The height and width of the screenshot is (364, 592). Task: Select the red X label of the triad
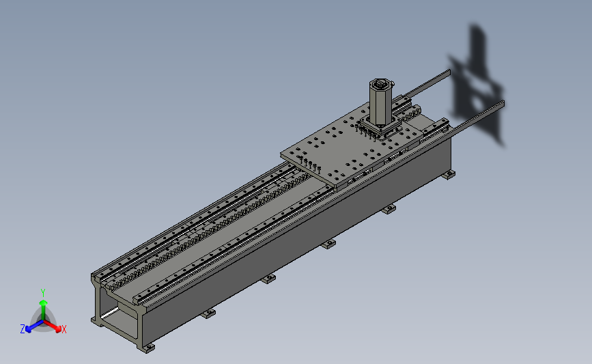click(64, 329)
